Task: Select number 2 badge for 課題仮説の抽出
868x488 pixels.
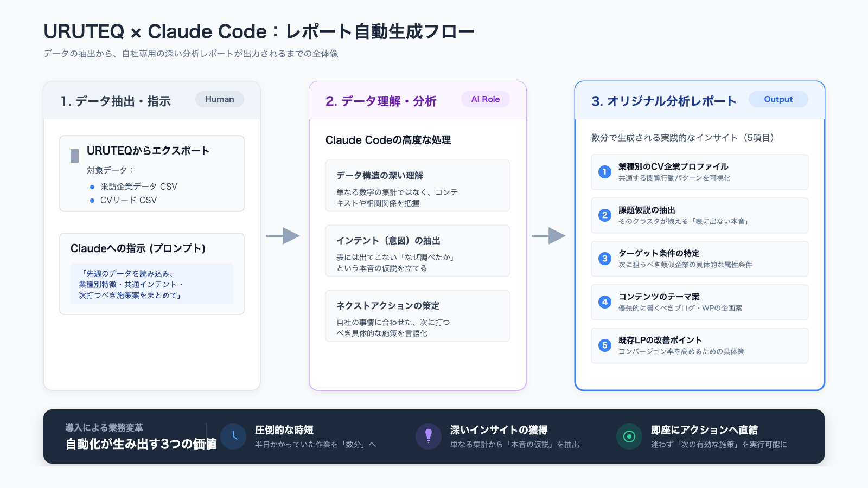Action: (605, 215)
